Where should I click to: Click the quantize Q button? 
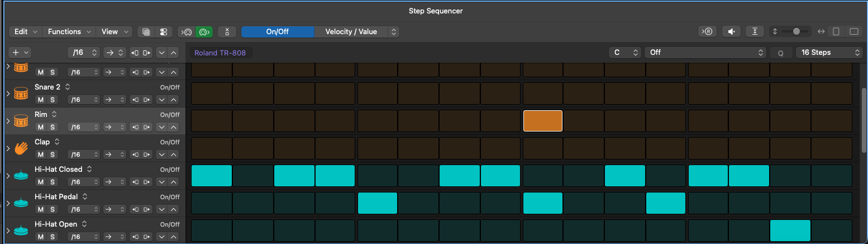tap(780, 53)
